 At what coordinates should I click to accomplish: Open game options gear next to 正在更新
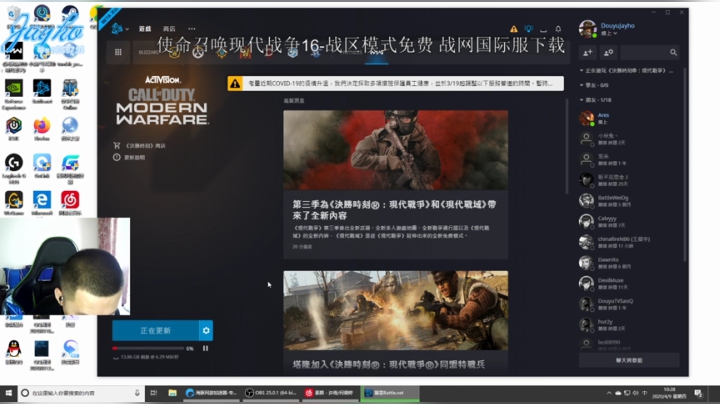[206, 331]
